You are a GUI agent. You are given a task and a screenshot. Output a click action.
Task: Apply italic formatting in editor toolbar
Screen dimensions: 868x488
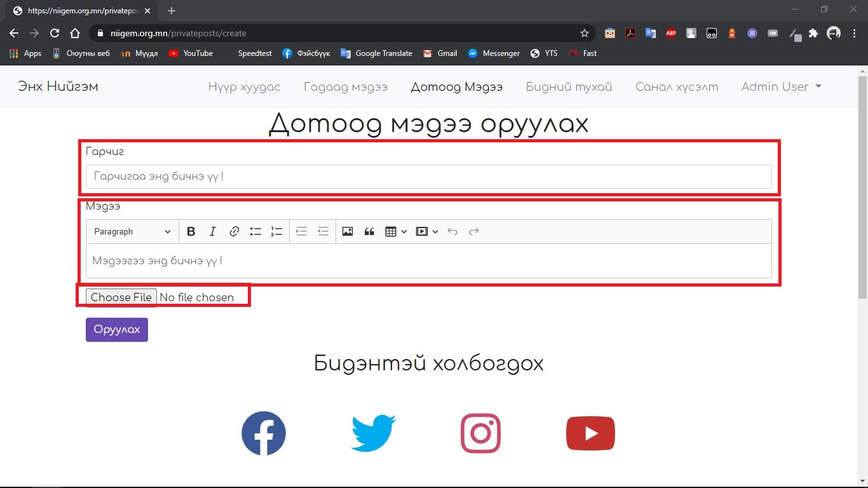[x=213, y=232]
